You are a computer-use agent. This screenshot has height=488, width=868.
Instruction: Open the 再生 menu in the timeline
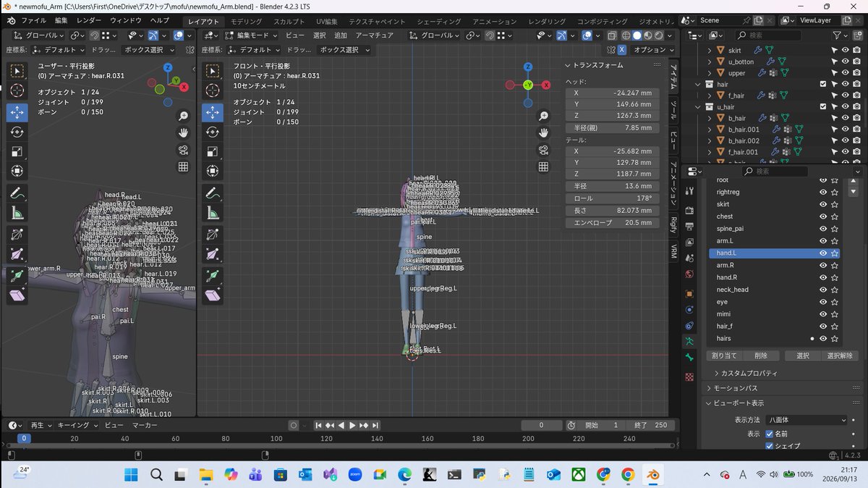click(x=41, y=425)
